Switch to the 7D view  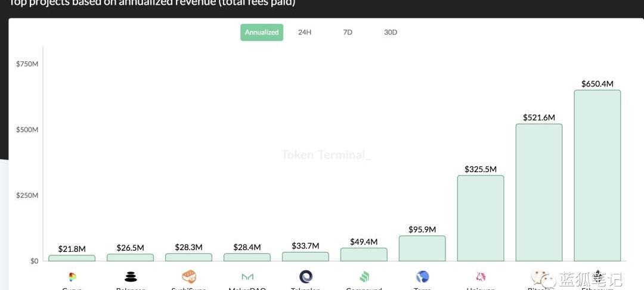pyautogui.click(x=348, y=32)
